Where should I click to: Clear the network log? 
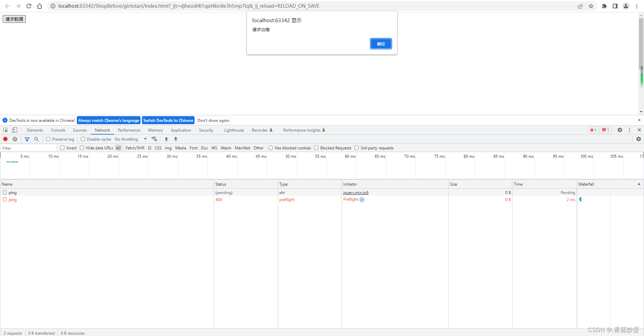point(15,139)
